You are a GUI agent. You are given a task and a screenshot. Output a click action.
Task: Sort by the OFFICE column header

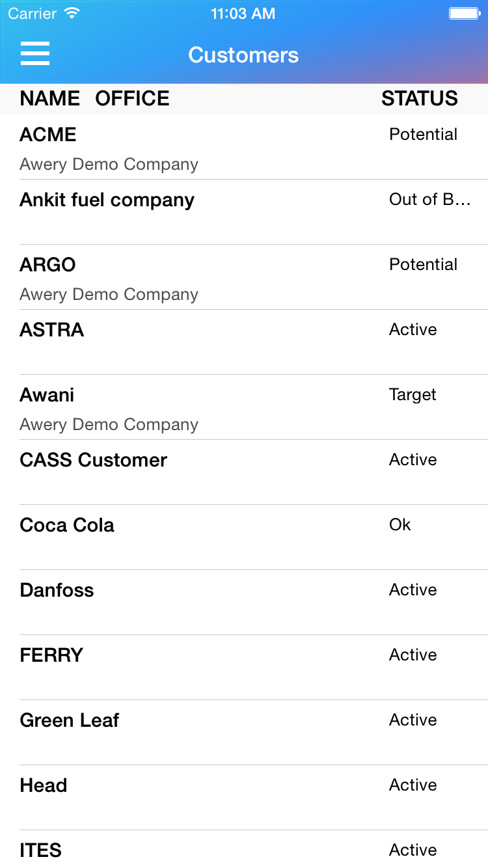point(132,98)
